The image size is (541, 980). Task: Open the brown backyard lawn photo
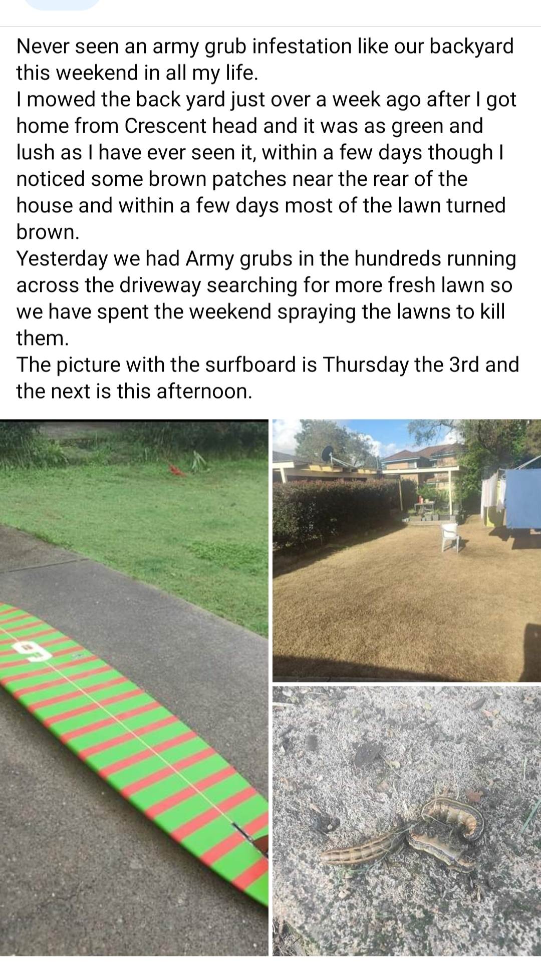(407, 550)
